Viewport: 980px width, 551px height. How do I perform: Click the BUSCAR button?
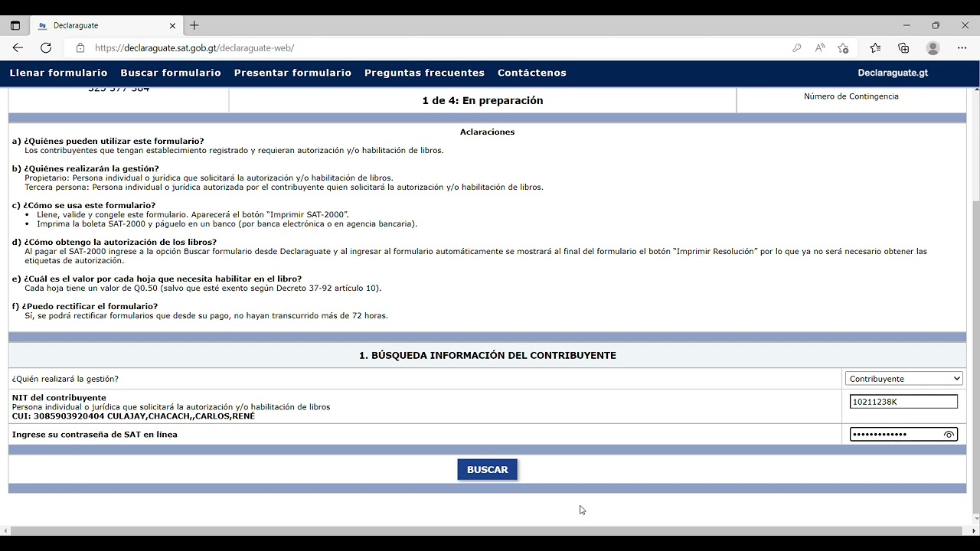pyautogui.click(x=488, y=470)
